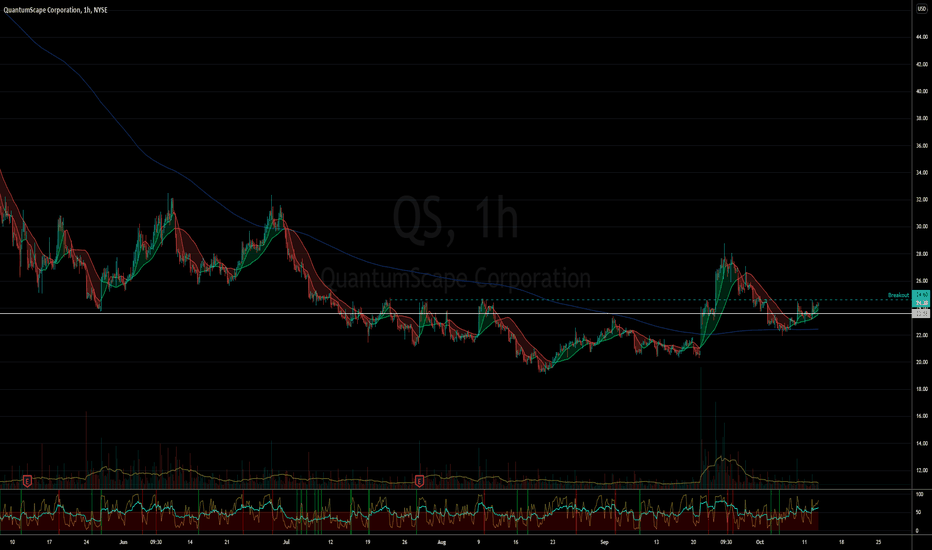This screenshot has width=932, height=550.
Task: Open the earnings marker E near May 10
Action: coord(27,480)
